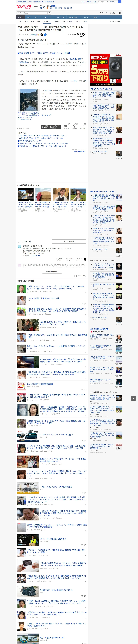Open the みんなの意見 tab
The image size is (138, 644).
[73, 17]
